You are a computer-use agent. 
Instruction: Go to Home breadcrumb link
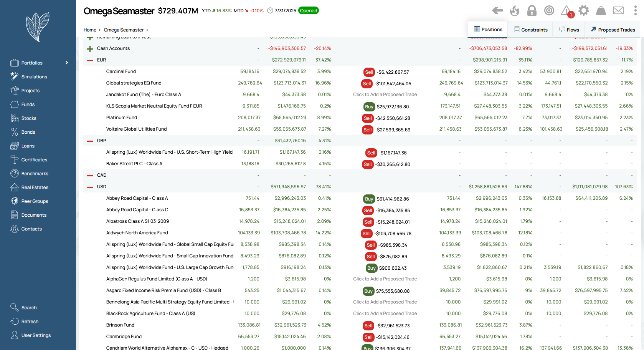click(x=90, y=30)
